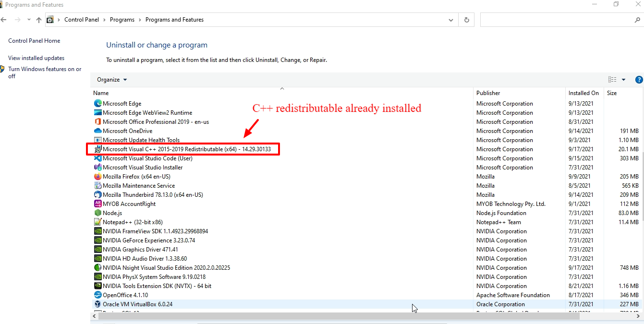Click the Visual Studio Installer icon

pos(98,167)
